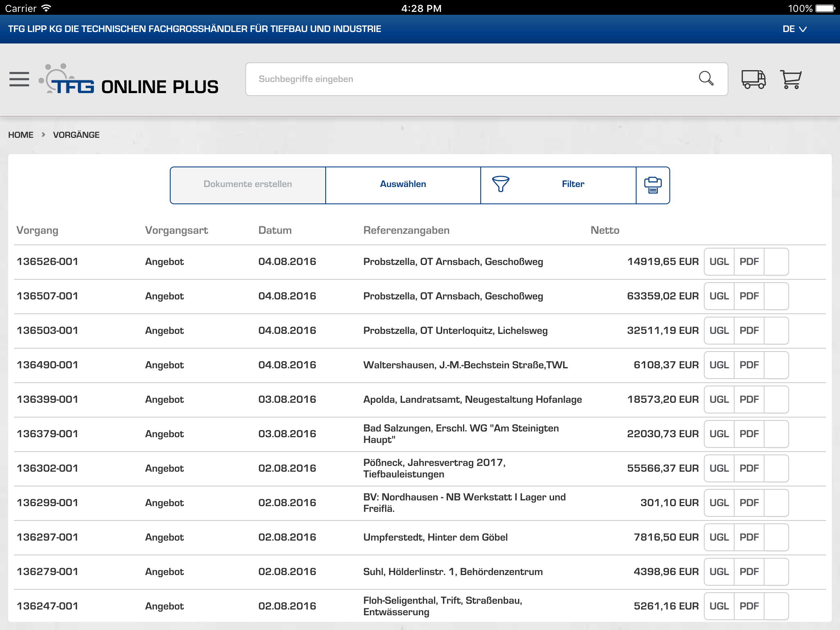The height and width of the screenshot is (630, 840).
Task: Click the print icon button
Action: pos(653,185)
